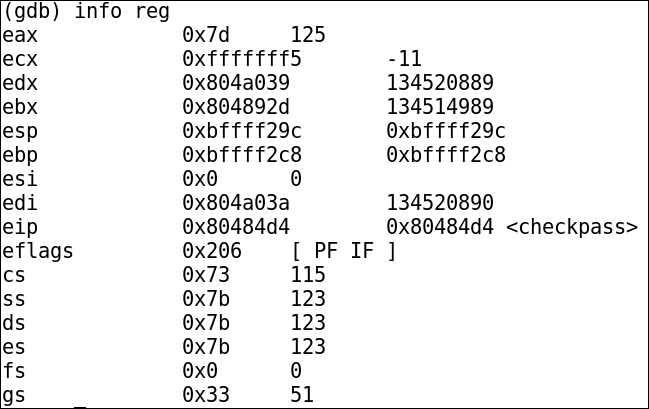Select the eax register name

point(20,35)
